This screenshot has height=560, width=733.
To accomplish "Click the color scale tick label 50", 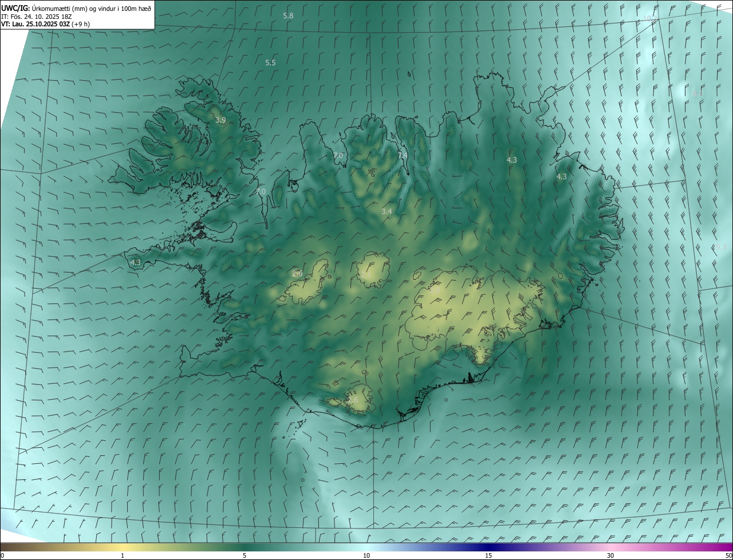I will pyautogui.click(x=728, y=556).
